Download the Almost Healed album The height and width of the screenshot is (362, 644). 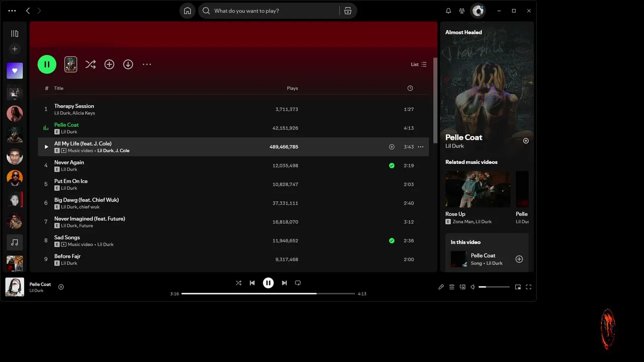(x=128, y=64)
